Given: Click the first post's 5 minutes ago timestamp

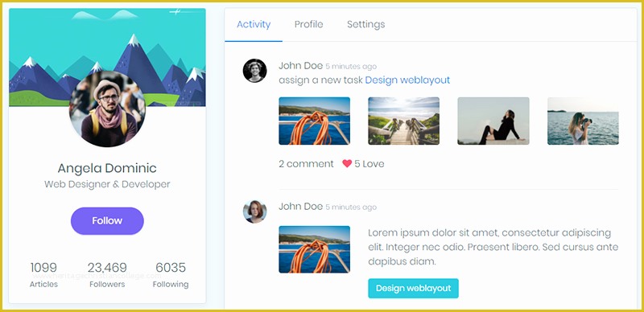Looking at the screenshot, I should tap(351, 67).
